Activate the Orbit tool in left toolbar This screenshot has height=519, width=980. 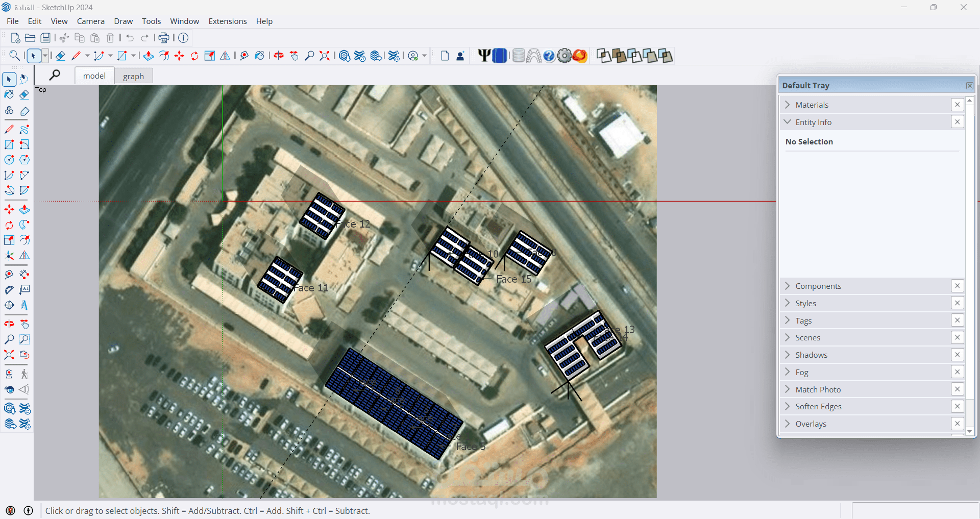[x=9, y=324]
